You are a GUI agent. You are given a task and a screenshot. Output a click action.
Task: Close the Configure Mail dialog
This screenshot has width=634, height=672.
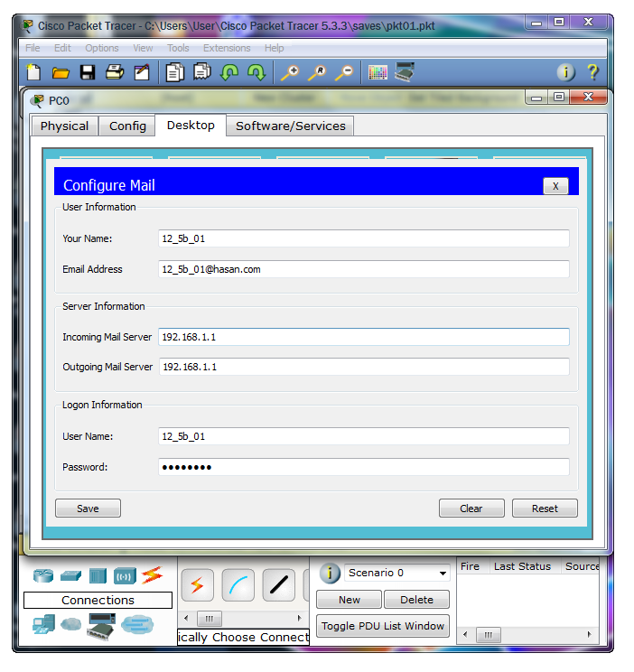click(x=555, y=186)
